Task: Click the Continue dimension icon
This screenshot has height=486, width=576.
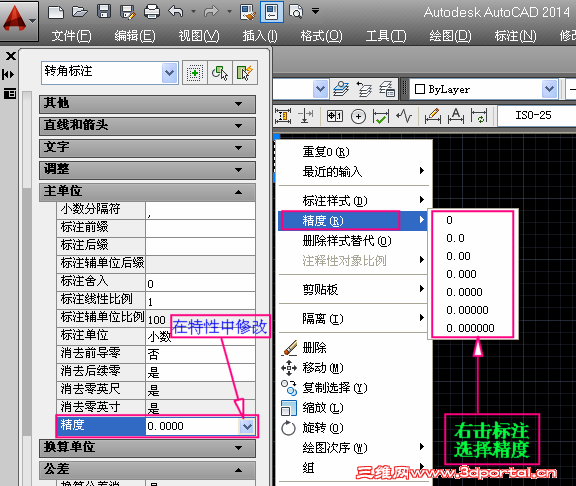Action: (306, 116)
